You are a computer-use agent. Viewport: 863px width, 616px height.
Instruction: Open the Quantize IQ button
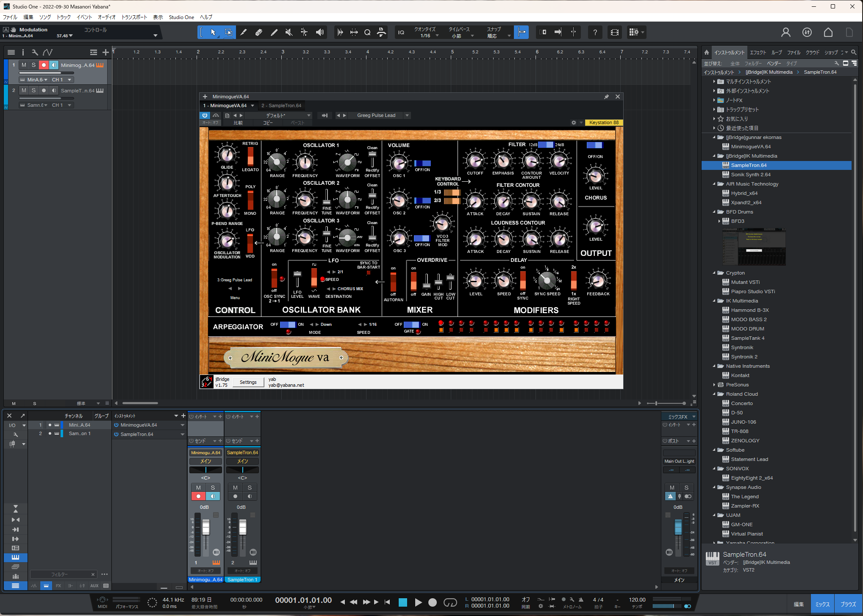pyautogui.click(x=401, y=32)
